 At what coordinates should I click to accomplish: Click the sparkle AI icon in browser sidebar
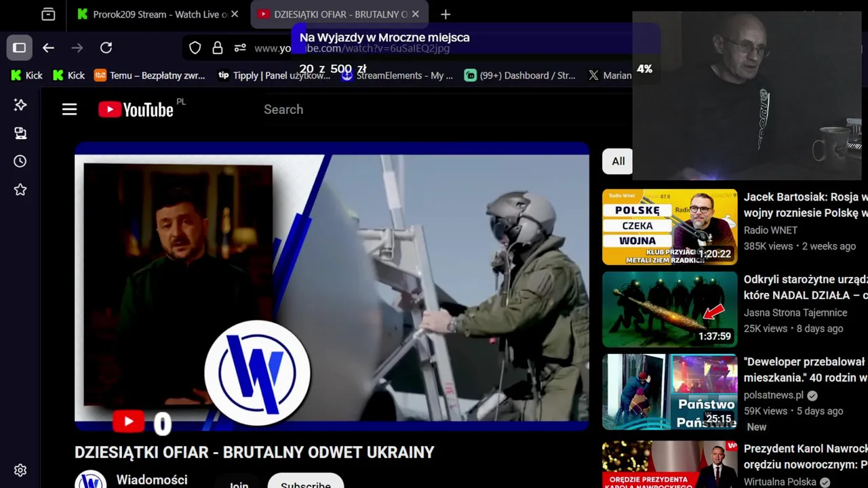pos(20,104)
